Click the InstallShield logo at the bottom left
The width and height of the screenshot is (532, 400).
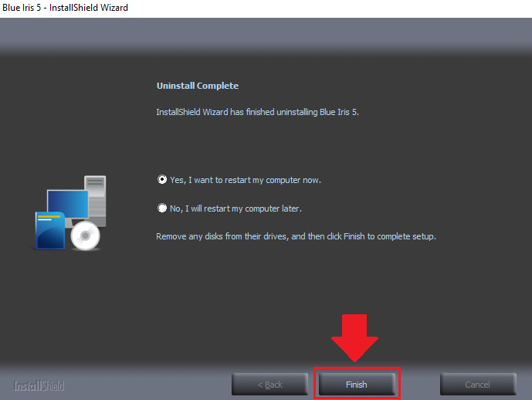39,385
